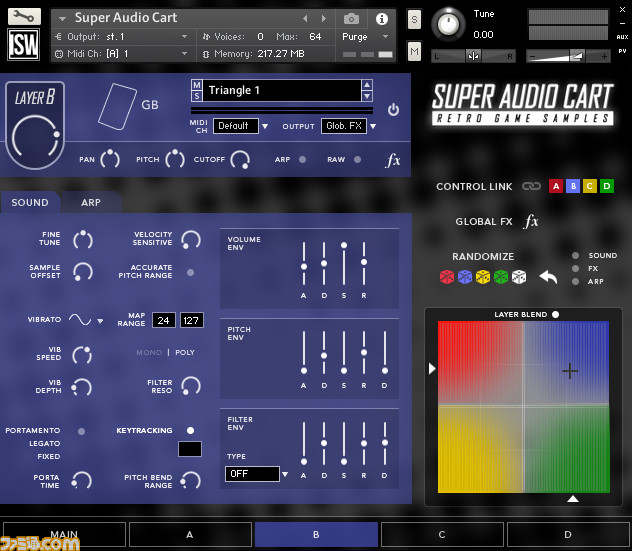Click the Pitch Env decay slider
Image resolution: width=632 pixels, height=551 pixels.
(x=324, y=353)
